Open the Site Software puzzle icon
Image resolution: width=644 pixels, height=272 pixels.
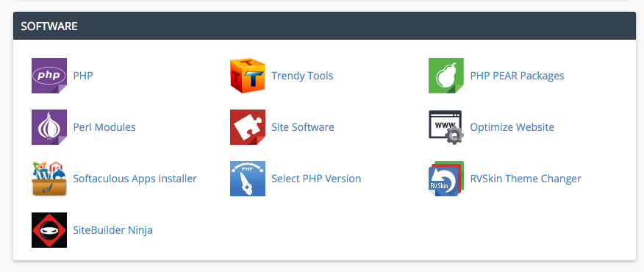pyautogui.click(x=248, y=127)
